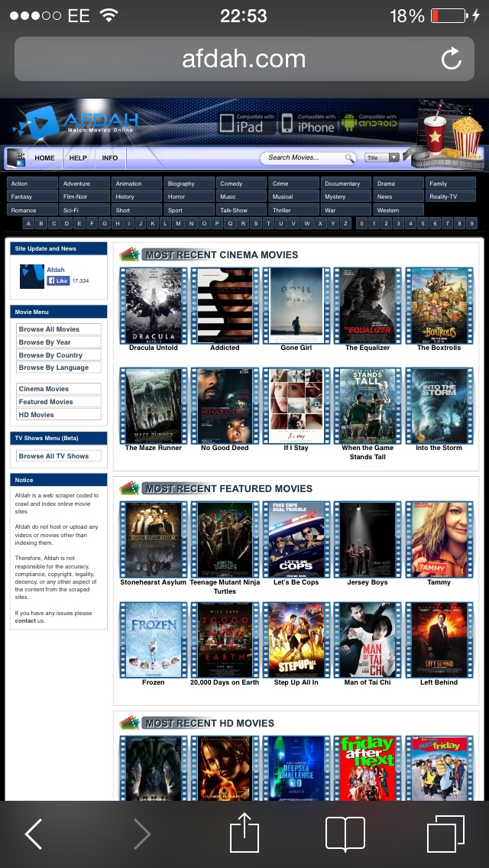This screenshot has height=868, width=489.
Task: Open Safari bookmarks book icon
Action: click(x=345, y=834)
